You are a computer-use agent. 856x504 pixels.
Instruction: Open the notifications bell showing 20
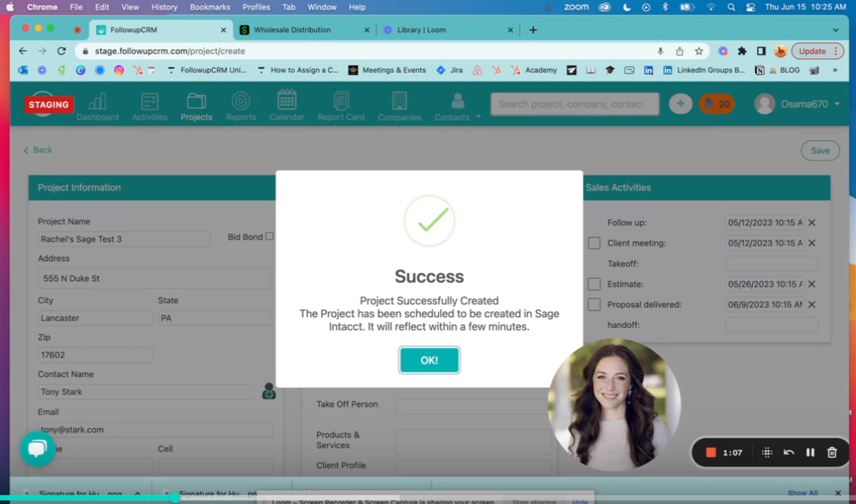pyautogui.click(x=716, y=103)
